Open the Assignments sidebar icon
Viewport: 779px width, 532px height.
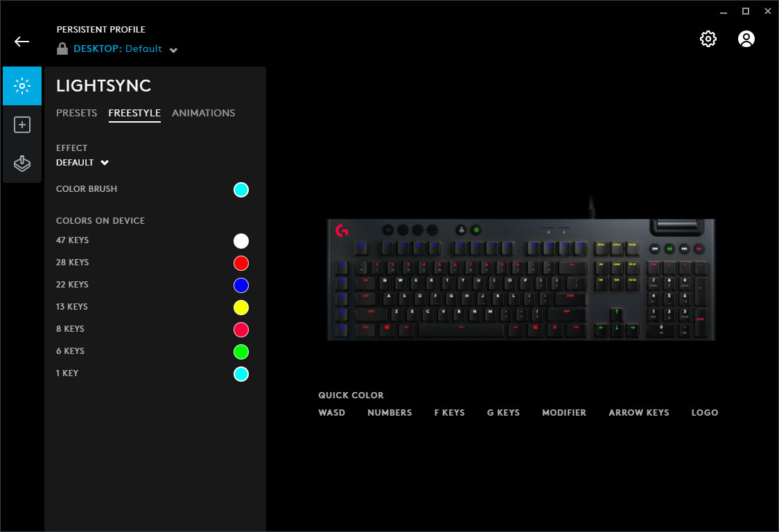21,163
